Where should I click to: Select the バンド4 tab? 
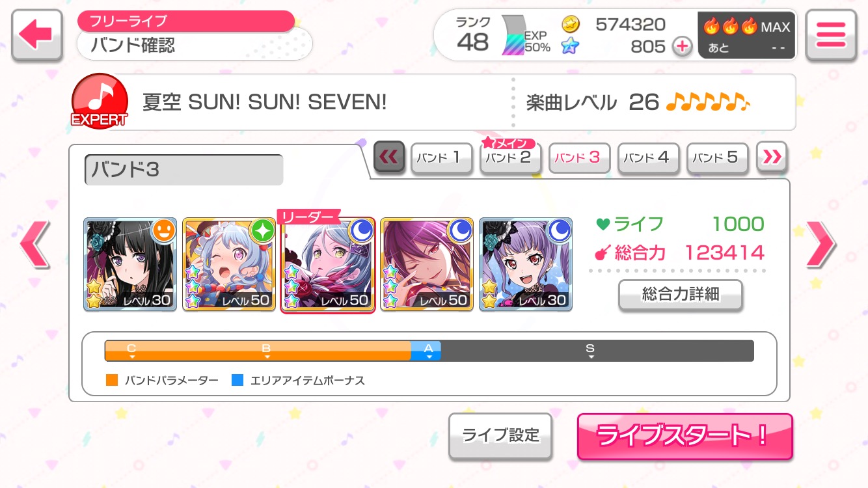click(x=648, y=157)
